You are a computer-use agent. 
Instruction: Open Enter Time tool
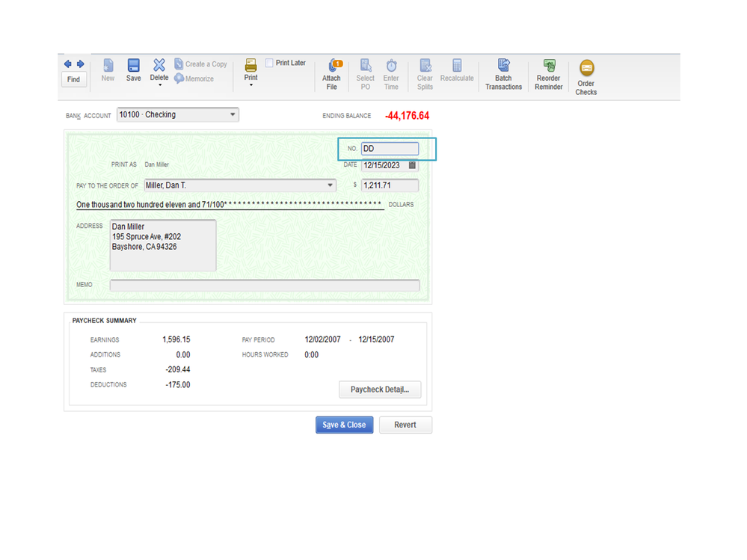(391, 75)
